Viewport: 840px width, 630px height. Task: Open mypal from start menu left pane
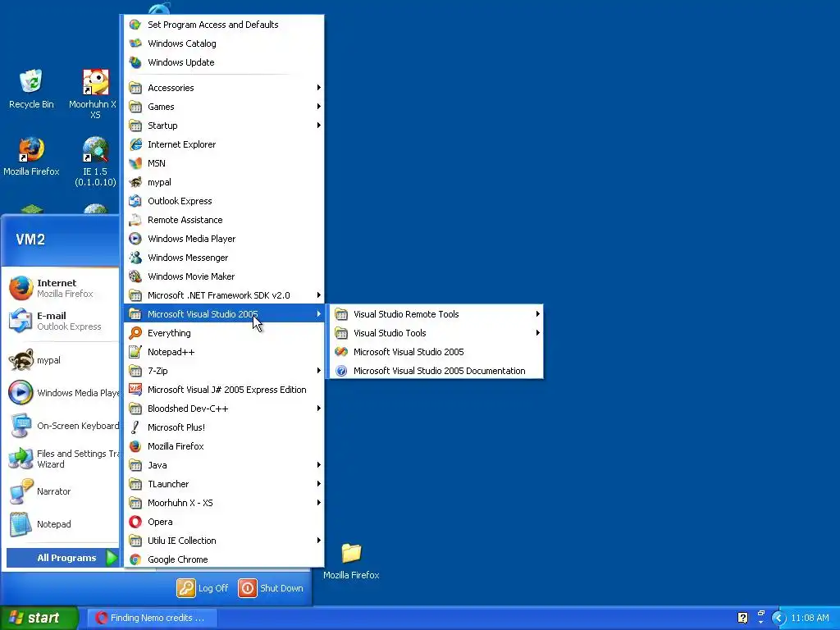tap(62, 360)
